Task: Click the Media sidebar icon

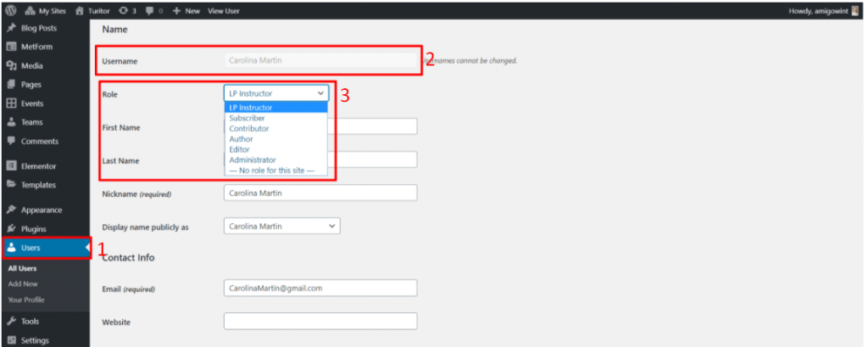Action: (x=11, y=66)
